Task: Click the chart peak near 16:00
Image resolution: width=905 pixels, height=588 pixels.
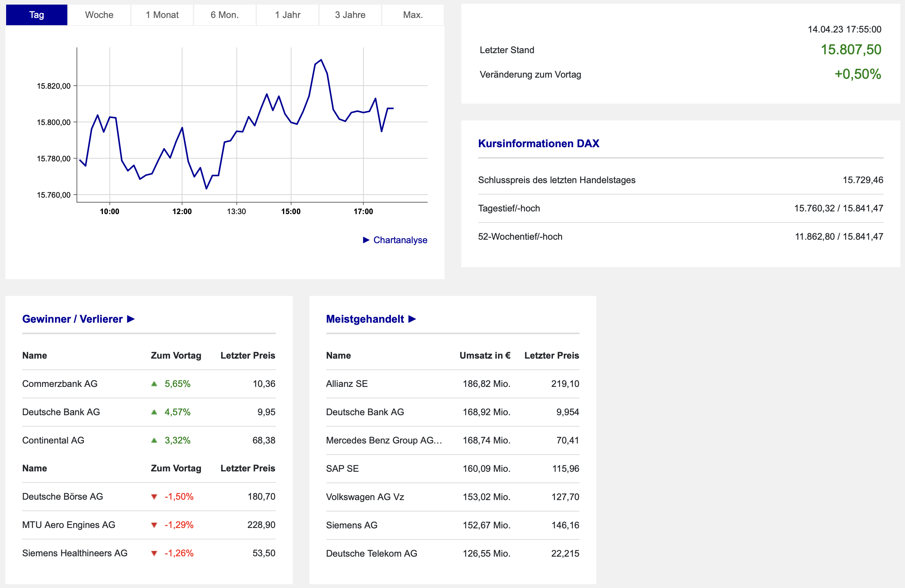Action: (x=321, y=60)
